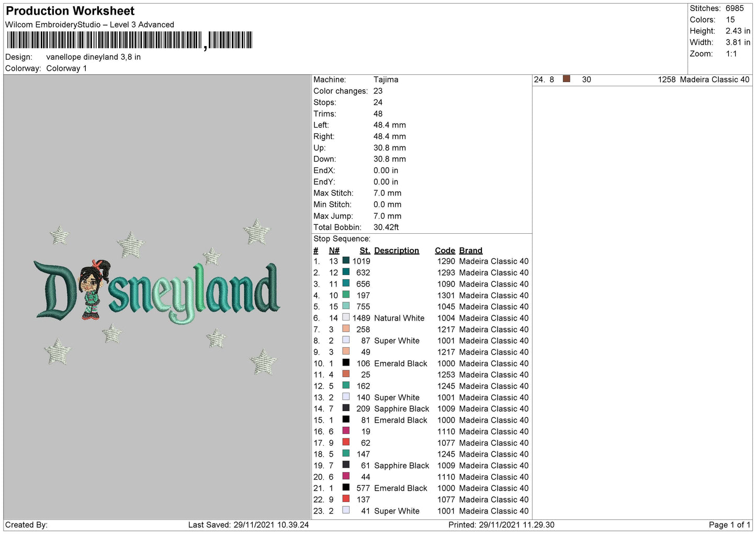Click the 'Stop Sequence:' heading
This screenshot has height=534, width=756.
pyautogui.click(x=342, y=238)
